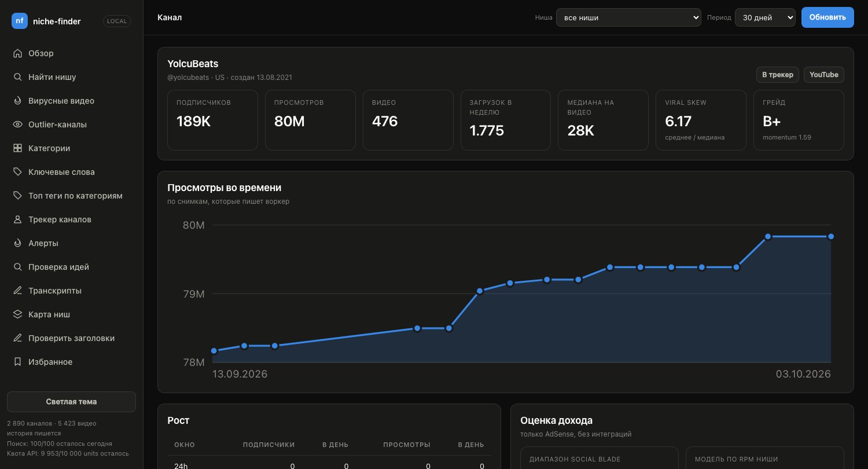Click the Обновить button
868x469 pixels.
click(x=827, y=17)
